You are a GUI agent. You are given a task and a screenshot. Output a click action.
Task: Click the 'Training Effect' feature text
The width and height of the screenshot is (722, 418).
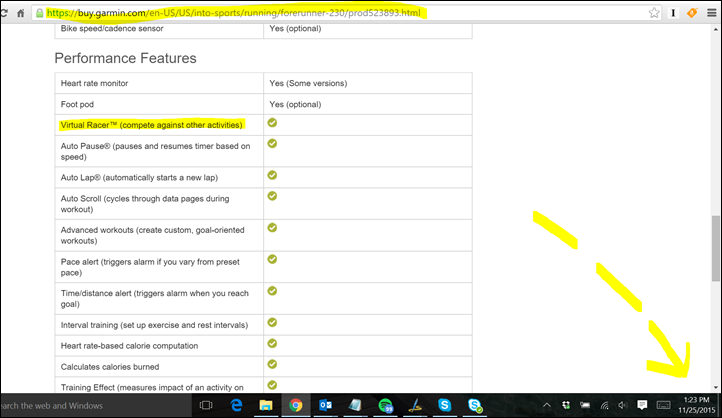pyautogui.click(x=152, y=388)
